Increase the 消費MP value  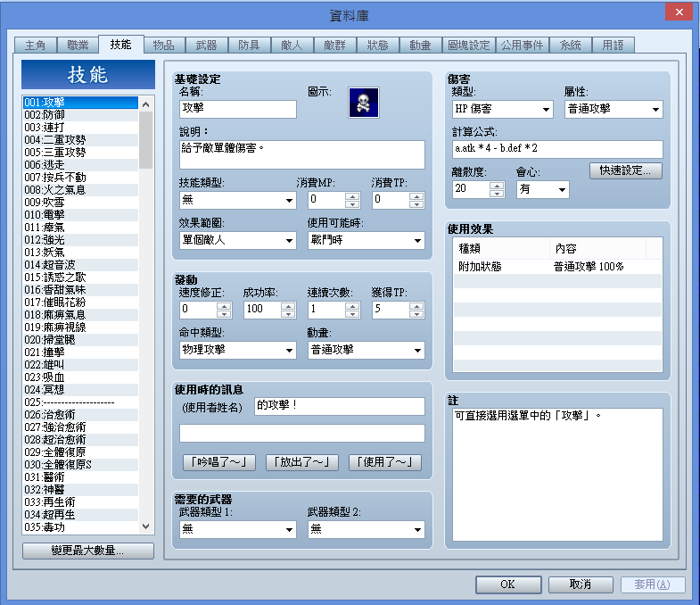coord(352,196)
